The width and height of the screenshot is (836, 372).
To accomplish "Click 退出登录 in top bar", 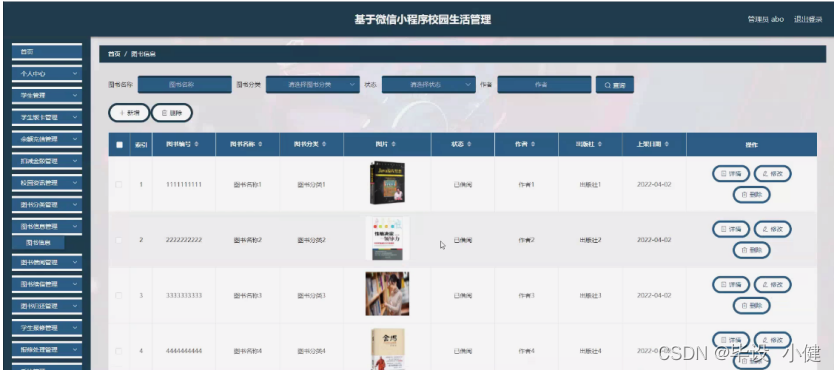I will pos(808,20).
